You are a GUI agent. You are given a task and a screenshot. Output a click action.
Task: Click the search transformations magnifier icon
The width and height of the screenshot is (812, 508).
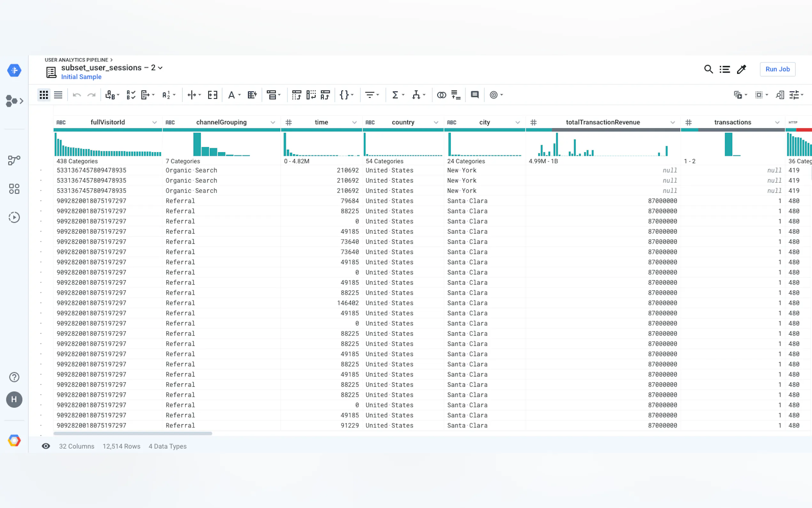tap(708, 69)
